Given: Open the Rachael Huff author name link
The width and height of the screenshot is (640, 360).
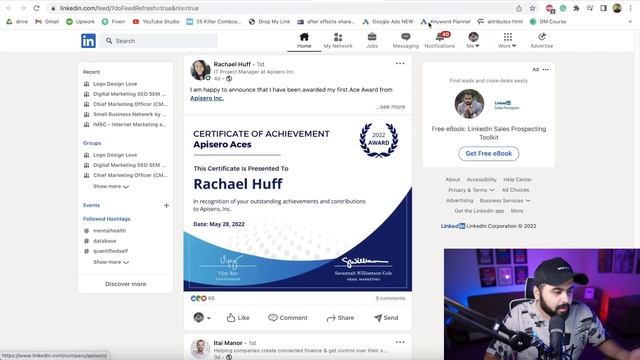Looking at the screenshot, I should pyautogui.click(x=232, y=64).
